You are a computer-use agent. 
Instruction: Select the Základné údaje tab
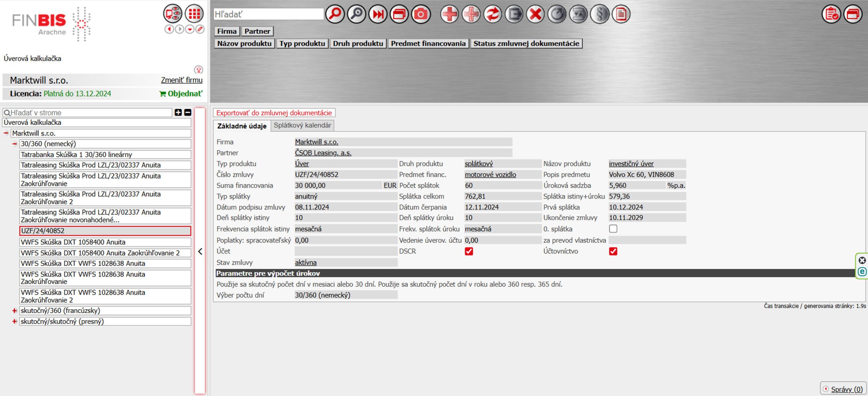tap(242, 126)
